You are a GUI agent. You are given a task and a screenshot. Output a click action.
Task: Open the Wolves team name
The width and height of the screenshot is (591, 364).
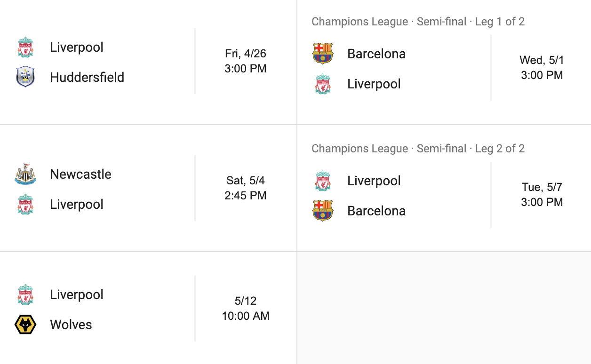point(71,324)
